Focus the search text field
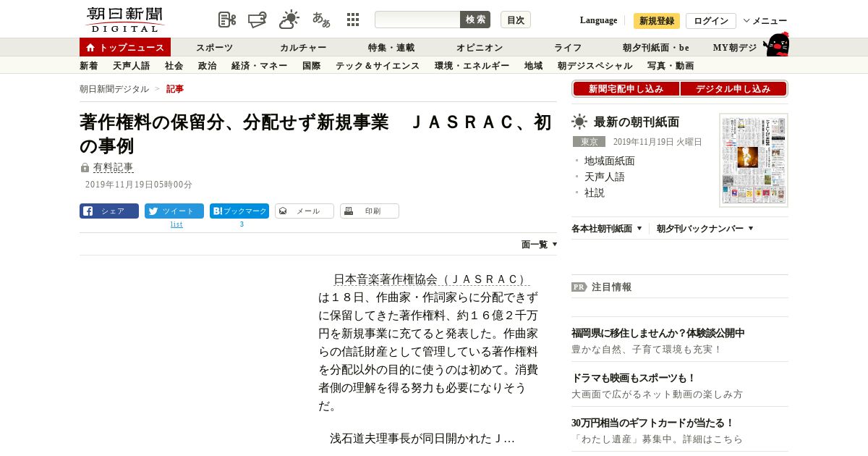868x456 pixels. coord(417,20)
